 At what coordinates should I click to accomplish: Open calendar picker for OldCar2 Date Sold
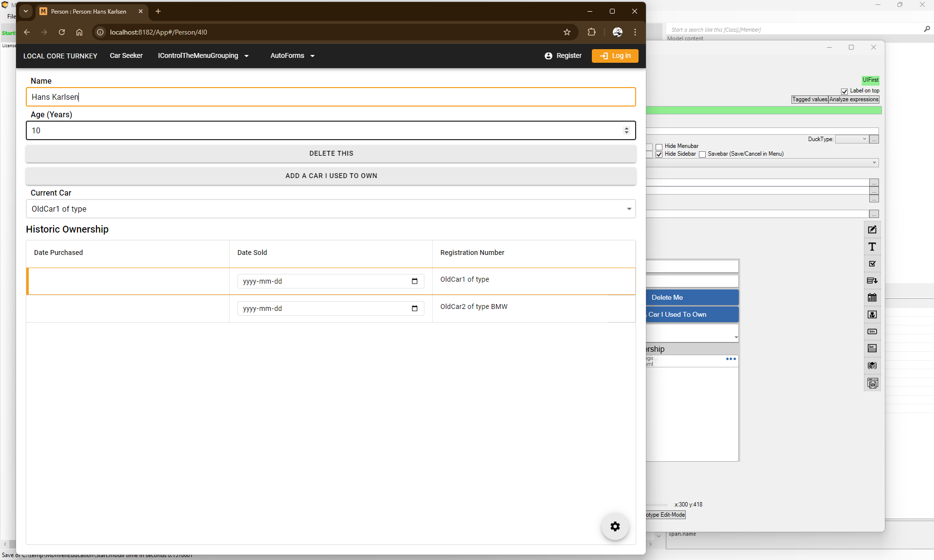414,308
